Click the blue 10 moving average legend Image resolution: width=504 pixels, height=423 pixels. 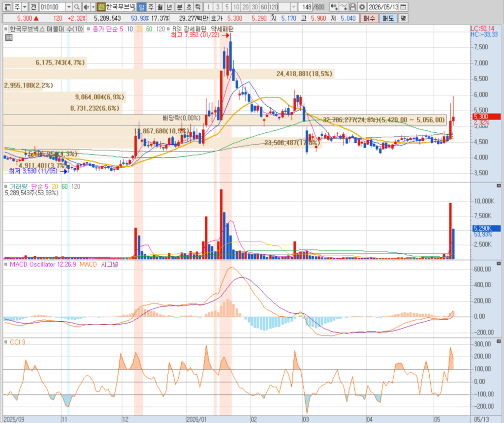[x=129, y=29]
